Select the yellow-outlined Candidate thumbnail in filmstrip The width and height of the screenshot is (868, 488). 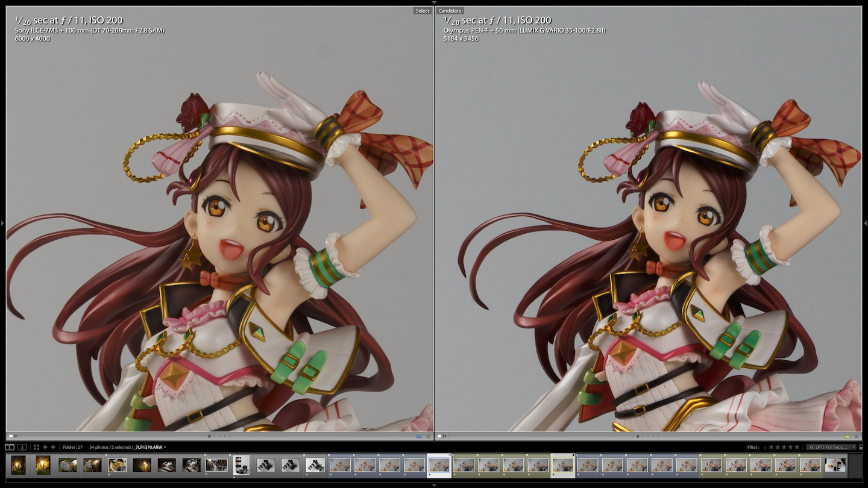pyautogui.click(x=562, y=465)
